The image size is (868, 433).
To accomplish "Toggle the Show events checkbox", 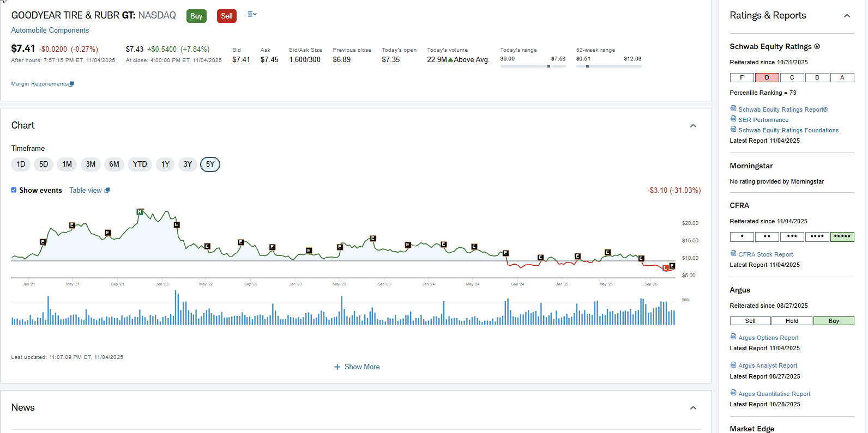I will pos(14,190).
